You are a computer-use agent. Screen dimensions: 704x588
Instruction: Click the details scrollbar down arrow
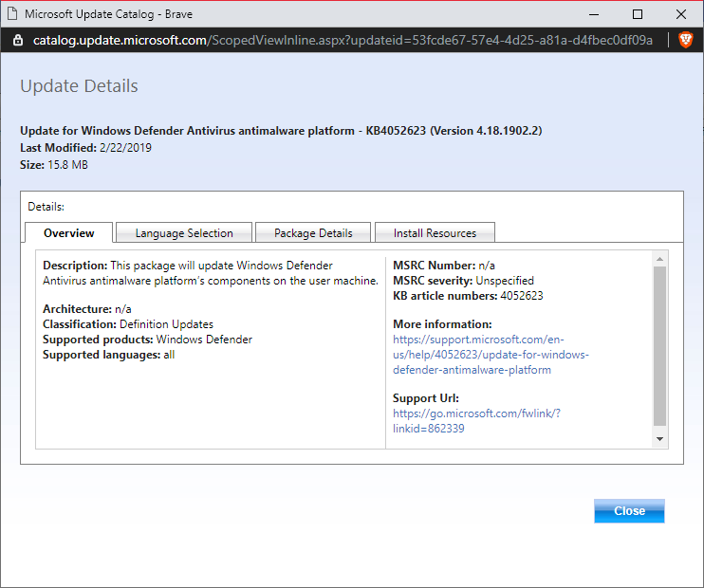tap(659, 439)
